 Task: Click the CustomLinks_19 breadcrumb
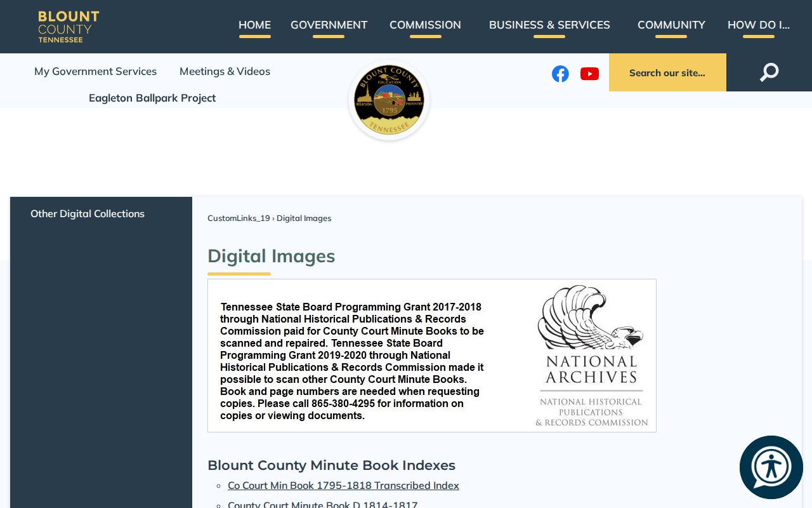tap(239, 218)
